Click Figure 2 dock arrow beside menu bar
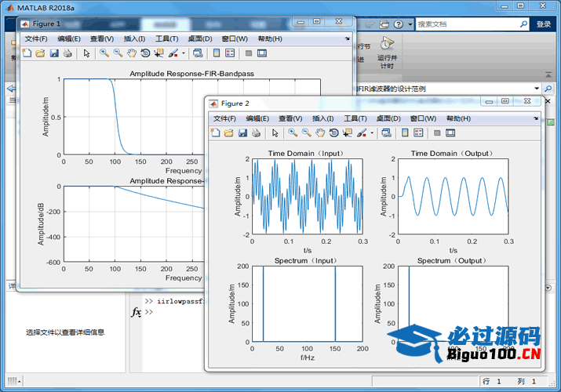The image size is (561, 392). tap(536, 118)
